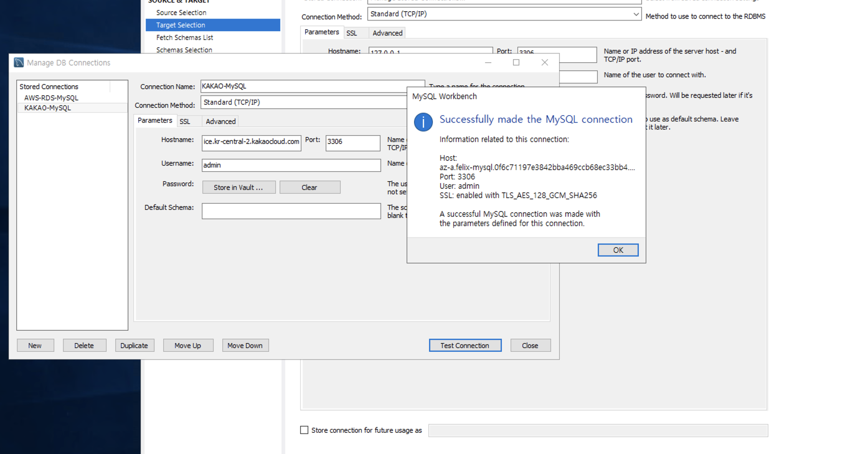Enable Store connection for future usage checkbox
The width and height of the screenshot is (868, 454).
[x=304, y=430]
